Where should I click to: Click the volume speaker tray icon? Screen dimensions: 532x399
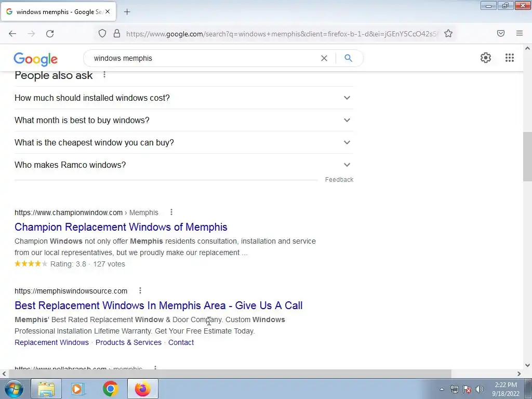click(x=480, y=389)
